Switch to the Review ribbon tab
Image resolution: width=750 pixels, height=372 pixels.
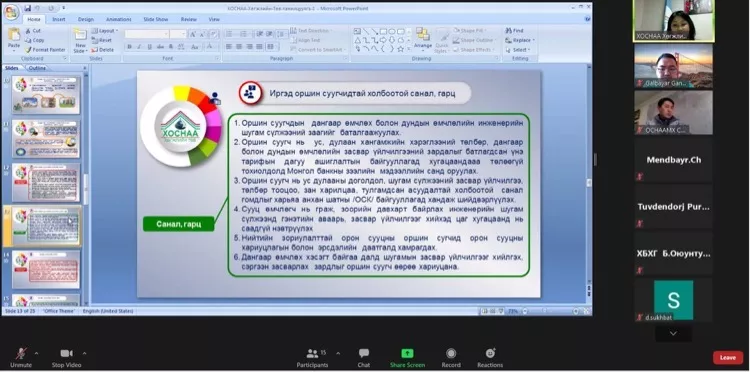[188, 19]
